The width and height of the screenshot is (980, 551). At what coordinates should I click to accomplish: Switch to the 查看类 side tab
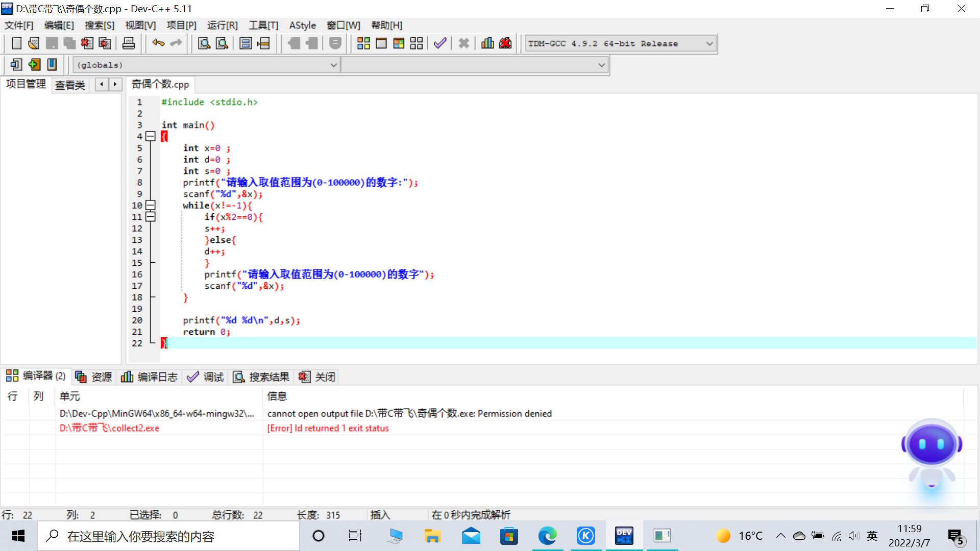tap(70, 85)
